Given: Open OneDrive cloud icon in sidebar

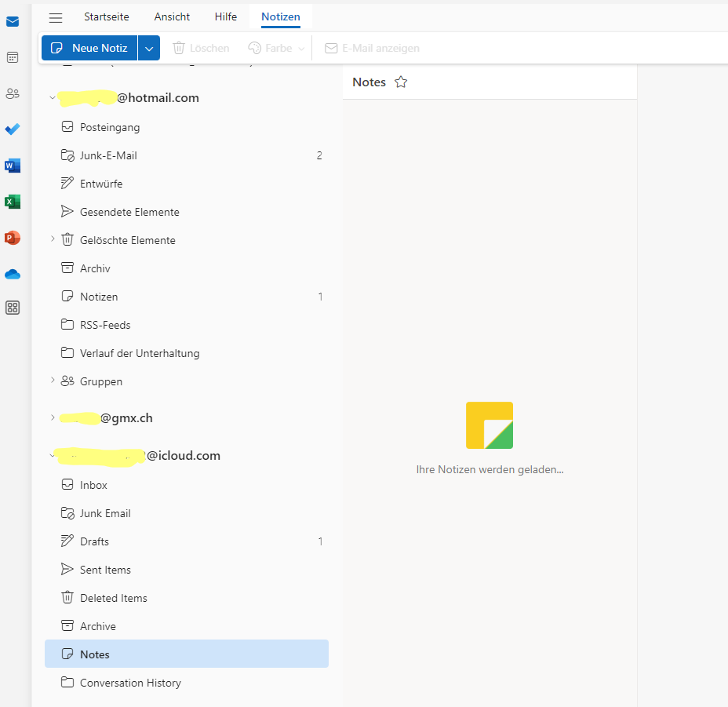Looking at the screenshot, I should [x=13, y=274].
